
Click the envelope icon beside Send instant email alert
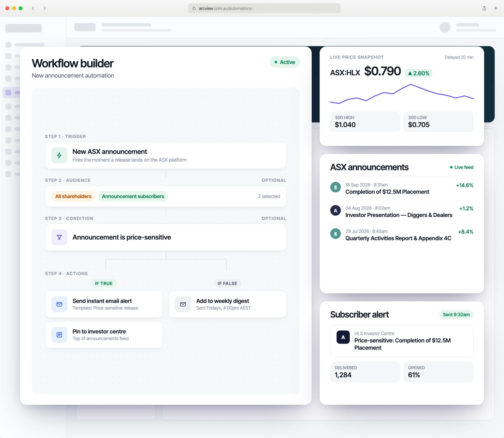click(x=59, y=304)
